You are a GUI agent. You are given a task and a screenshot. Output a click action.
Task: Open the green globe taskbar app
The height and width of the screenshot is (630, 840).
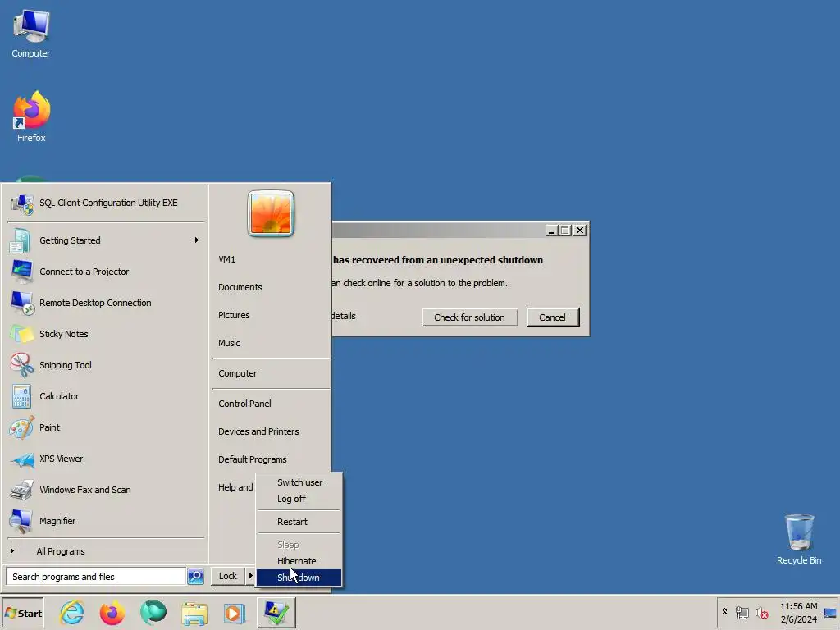pos(153,612)
